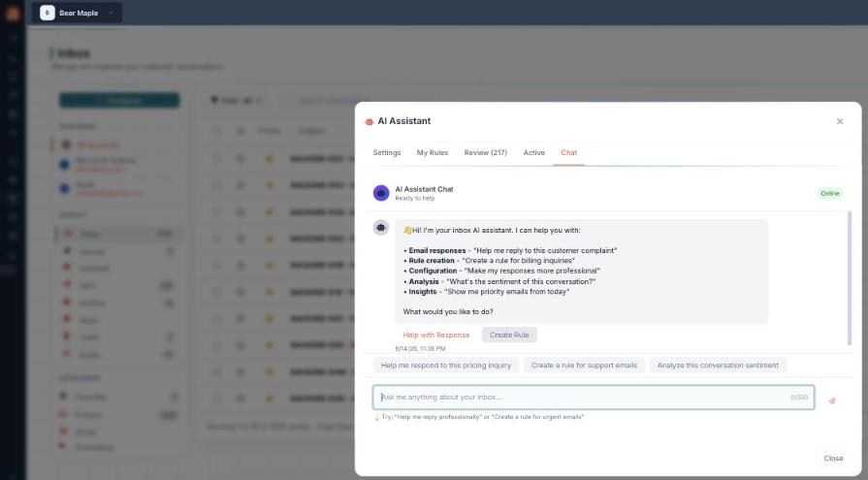Viewport: 868px width, 480px height.
Task: Click the Create Rule button
Action: pyautogui.click(x=509, y=335)
